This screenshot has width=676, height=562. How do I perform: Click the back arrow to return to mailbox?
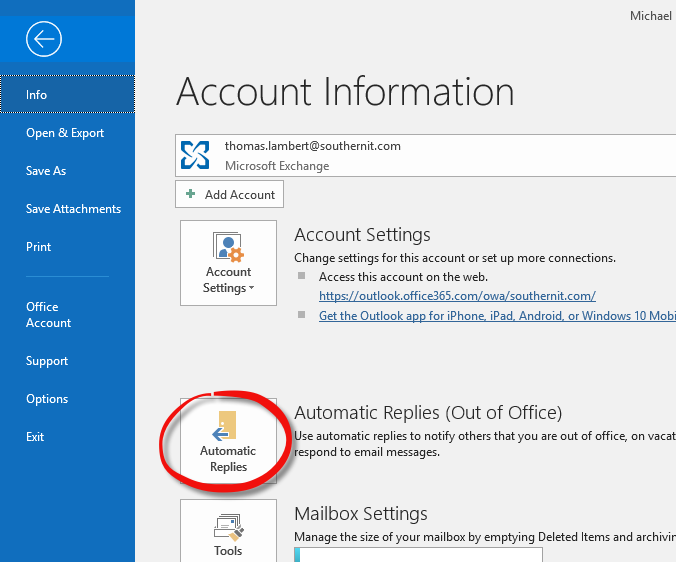click(x=44, y=39)
